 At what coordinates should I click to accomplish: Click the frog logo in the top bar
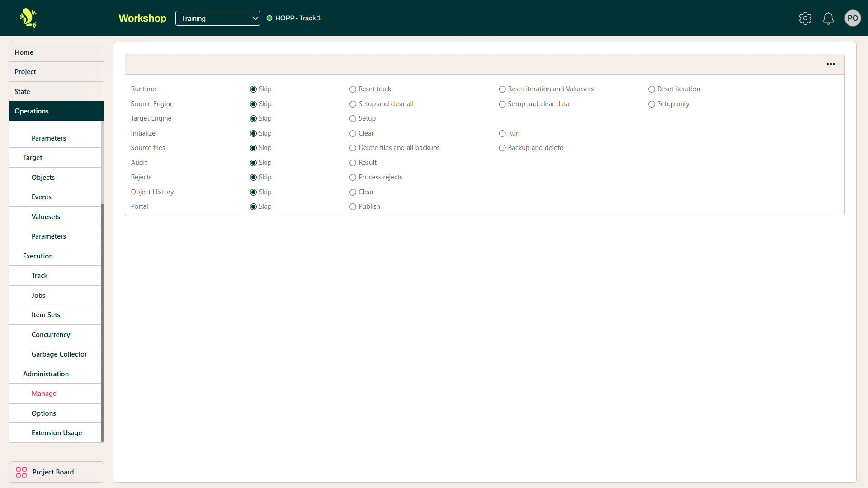click(27, 18)
